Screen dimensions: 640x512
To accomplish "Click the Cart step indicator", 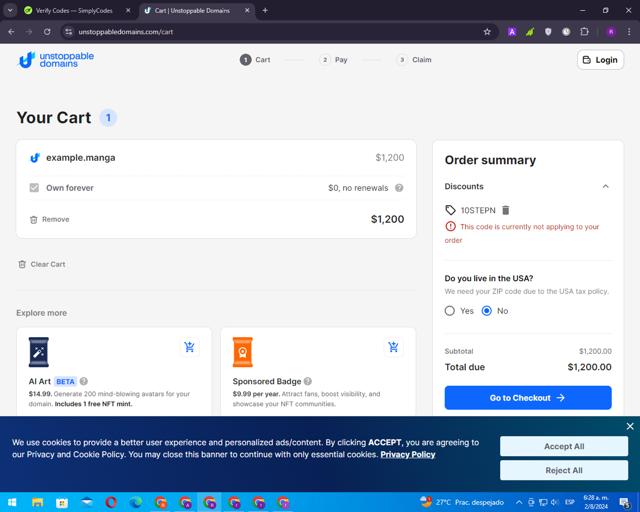I will pos(255,60).
